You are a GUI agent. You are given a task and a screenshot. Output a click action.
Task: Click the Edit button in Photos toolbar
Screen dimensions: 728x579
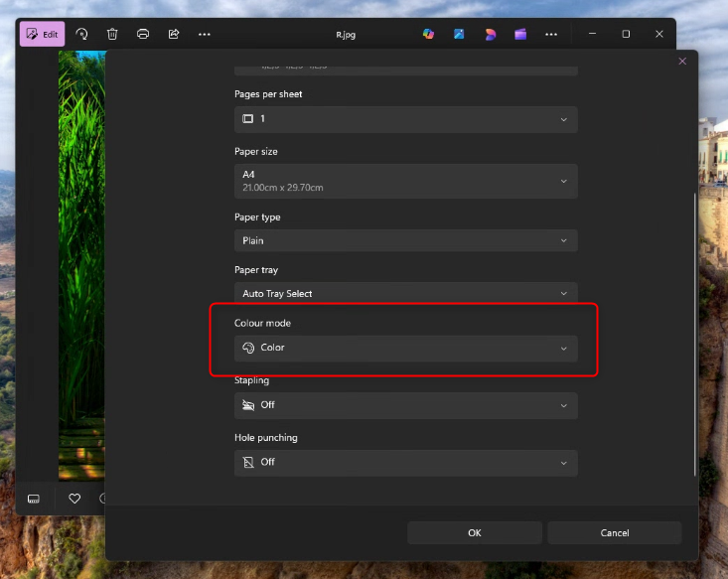(x=43, y=34)
